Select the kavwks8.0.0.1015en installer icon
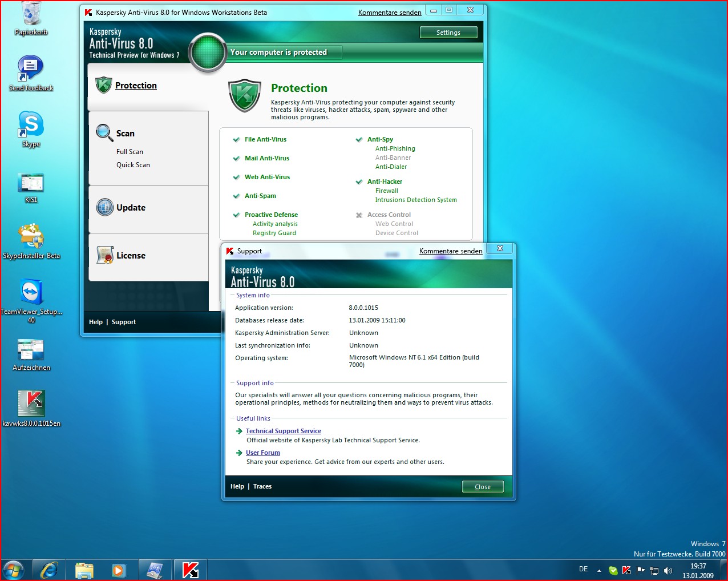The image size is (728, 581). coord(31,409)
